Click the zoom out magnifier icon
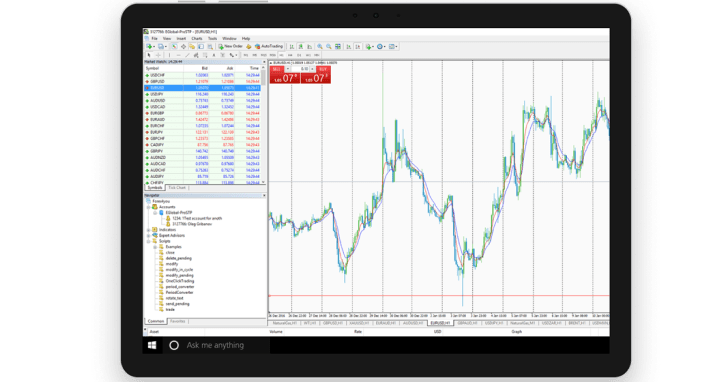This screenshot has width=720, height=382. [329, 46]
